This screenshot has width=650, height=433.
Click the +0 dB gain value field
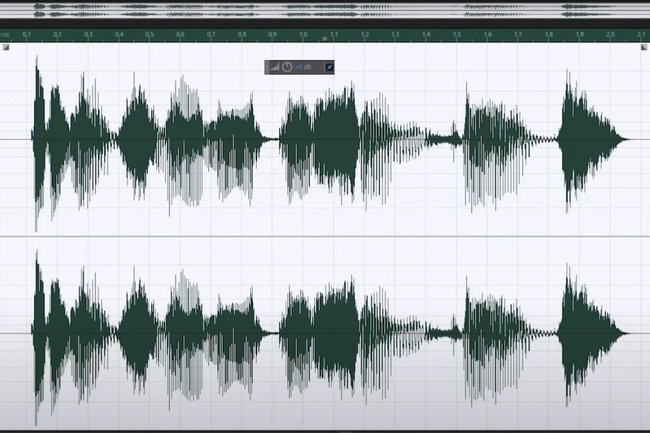pyautogui.click(x=303, y=67)
